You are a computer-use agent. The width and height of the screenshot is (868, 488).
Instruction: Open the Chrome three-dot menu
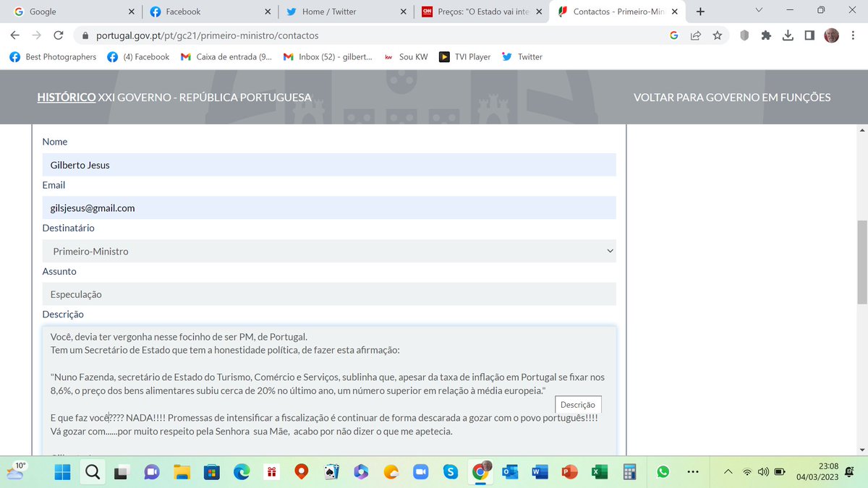coord(854,35)
